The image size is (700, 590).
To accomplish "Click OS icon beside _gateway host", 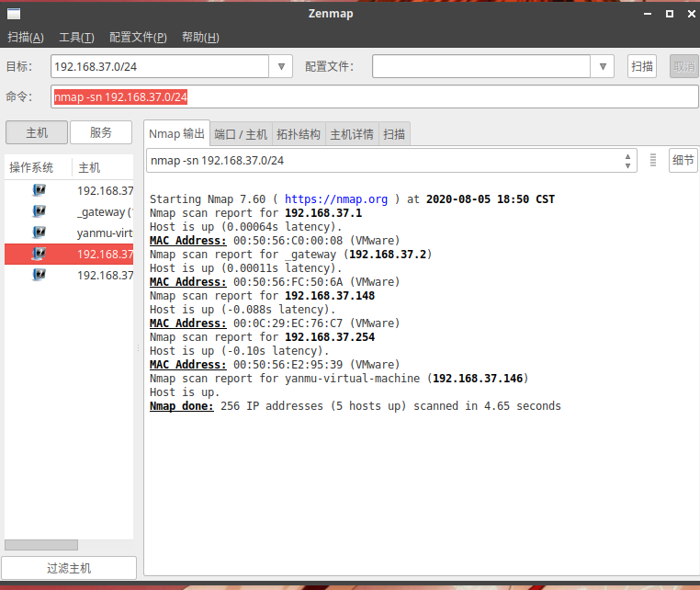I will click(x=40, y=211).
